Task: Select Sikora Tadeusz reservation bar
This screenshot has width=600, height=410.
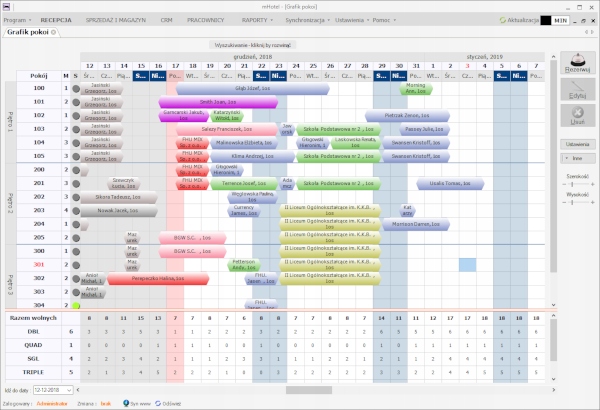Action: 118,198
